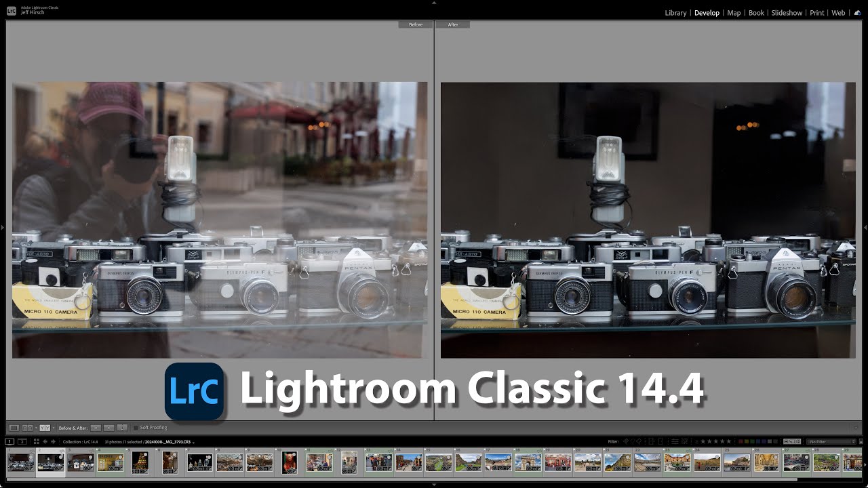Viewport: 868px width, 488px height.
Task: Copy Before settings to After
Action: point(96,428)
